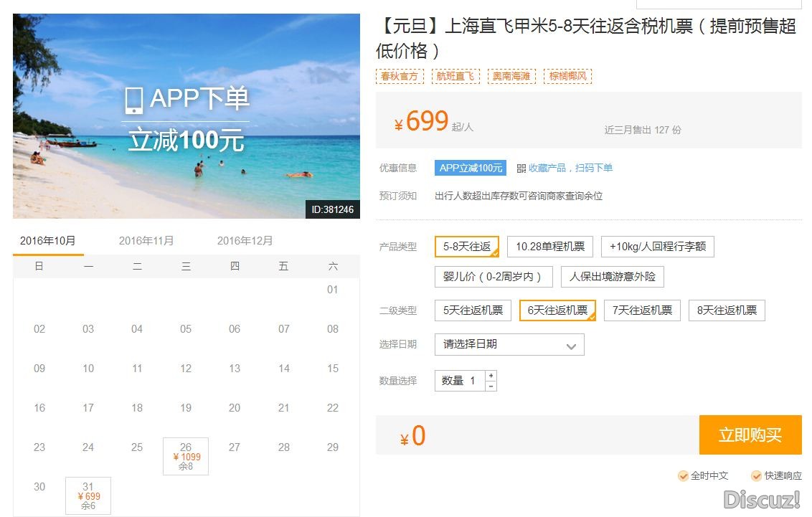Click the notice 出行人数超出库存数可咨询商家查询余位
812x517 pixels.
519,196
